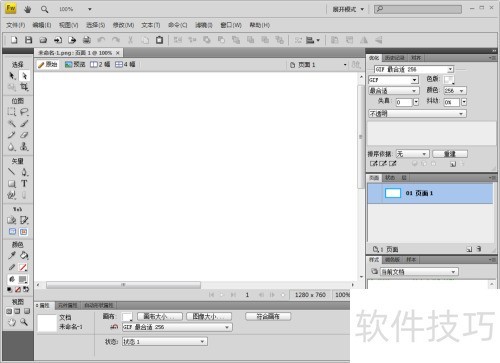The width and height of the screenshot is (500, 363).
Task: Select the Eraser tool
Action: [24, 135]
